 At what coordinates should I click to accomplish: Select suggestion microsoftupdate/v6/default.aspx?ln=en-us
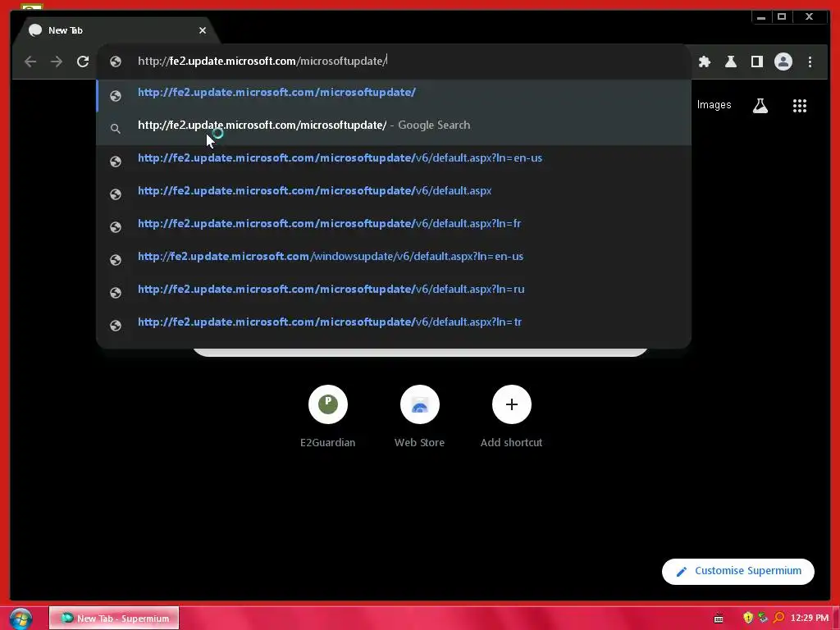click(394, 161)
